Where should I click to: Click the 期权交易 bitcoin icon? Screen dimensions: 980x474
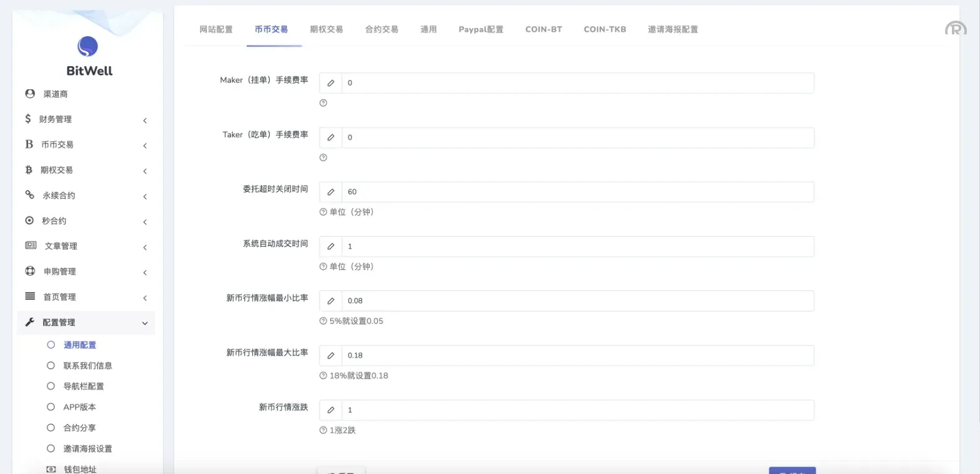[x=29, y=170]
